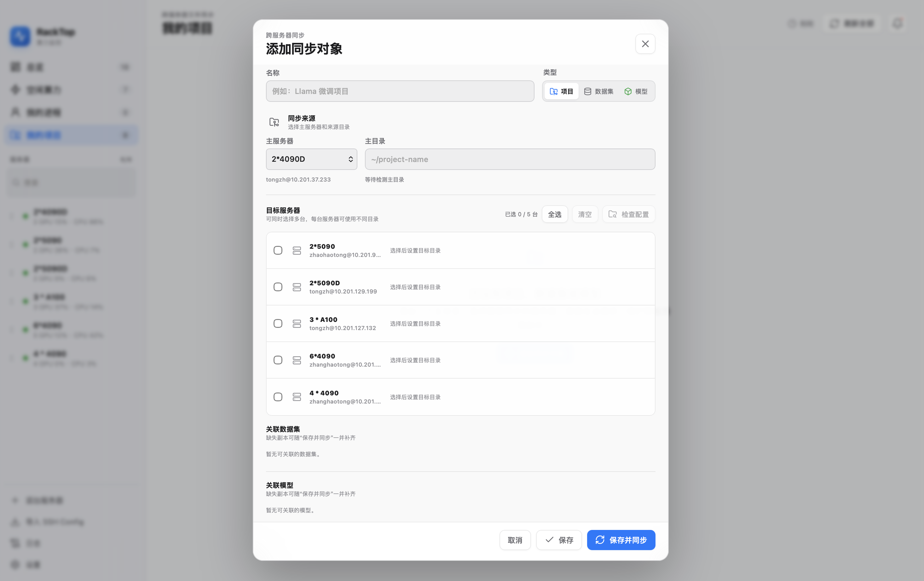Click server icon in the 2*5090 row
The height and width of the screenshot is (581, 924).
point(297,251)
